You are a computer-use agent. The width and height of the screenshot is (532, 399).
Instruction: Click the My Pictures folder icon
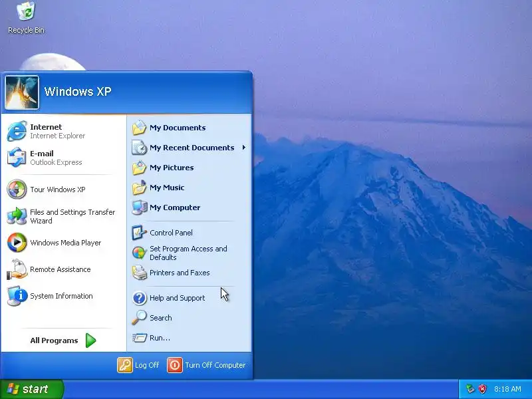click(139, 168)
